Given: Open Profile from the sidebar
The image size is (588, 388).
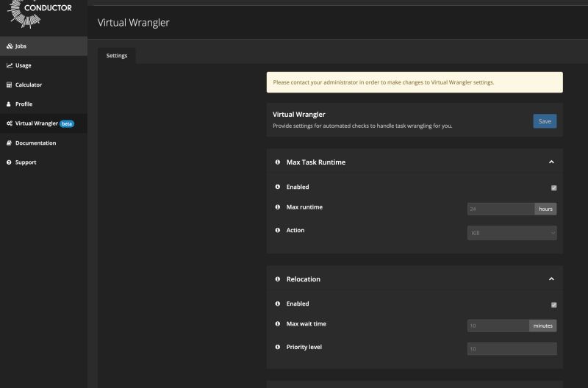Looking at the screenshot, I should pos(43,104).
